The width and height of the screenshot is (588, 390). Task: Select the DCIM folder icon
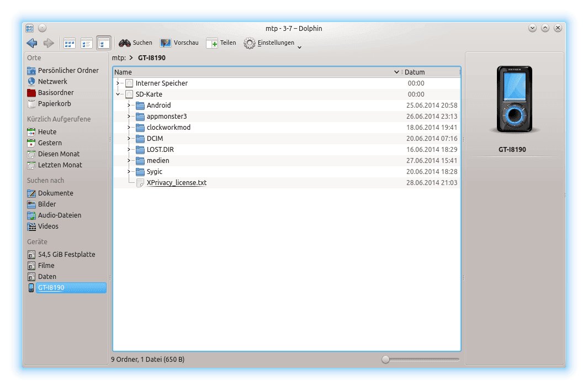pyautogui.click(x=140, y=139)
